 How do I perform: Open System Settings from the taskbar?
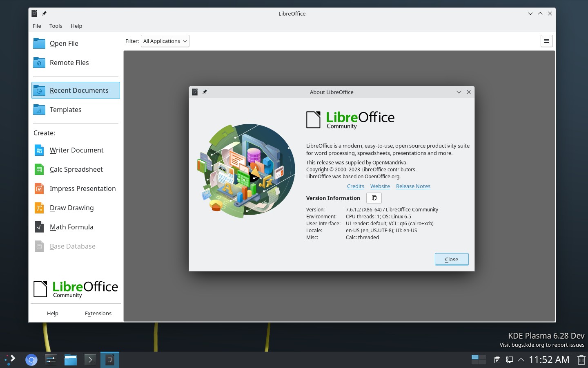[51, 360]
